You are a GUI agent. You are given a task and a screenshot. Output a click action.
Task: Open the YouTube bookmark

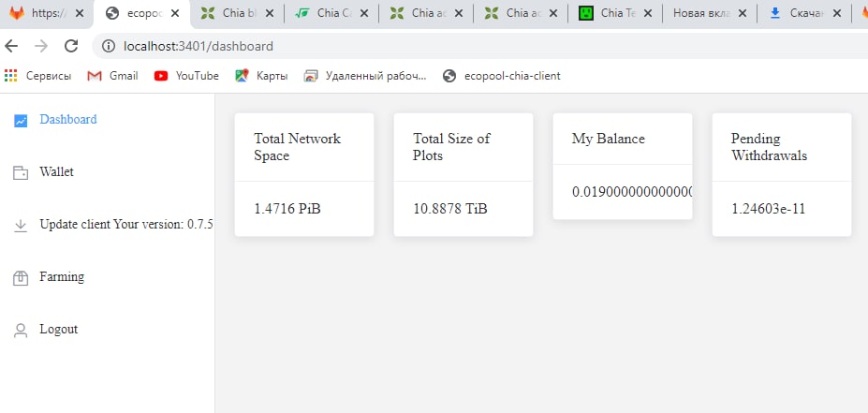click(x=186, y=76)
